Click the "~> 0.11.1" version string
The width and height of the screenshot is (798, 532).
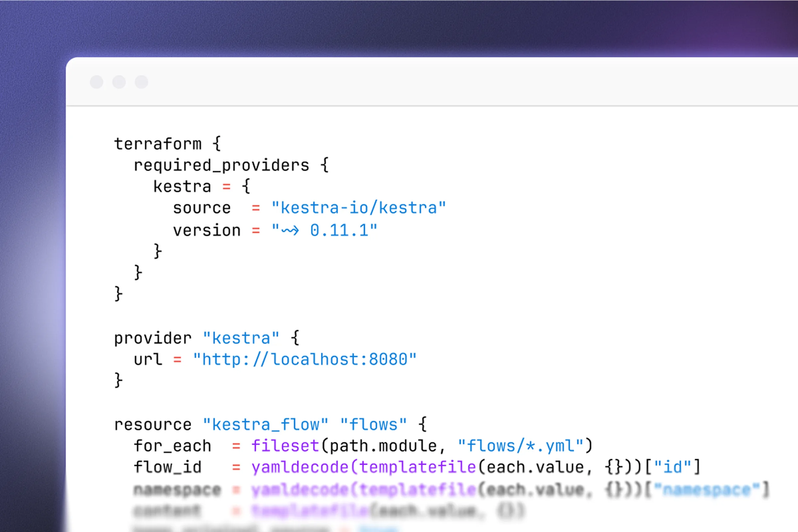point(325,230)
